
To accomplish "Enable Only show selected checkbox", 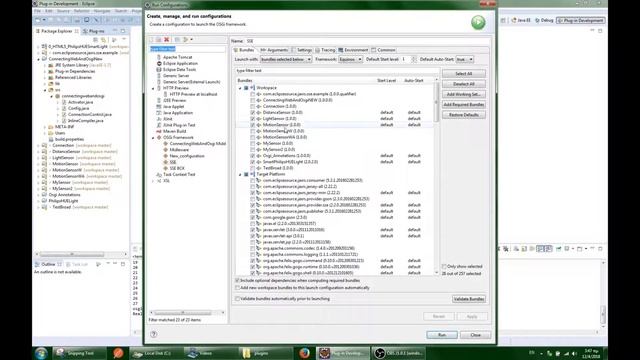I will tap(444, 267).
